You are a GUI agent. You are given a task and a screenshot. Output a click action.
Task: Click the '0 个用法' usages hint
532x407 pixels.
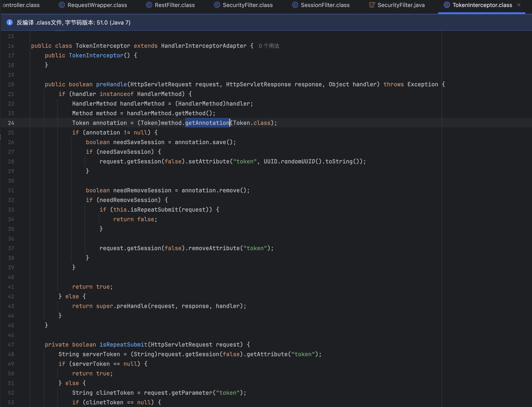click(269, 46)
